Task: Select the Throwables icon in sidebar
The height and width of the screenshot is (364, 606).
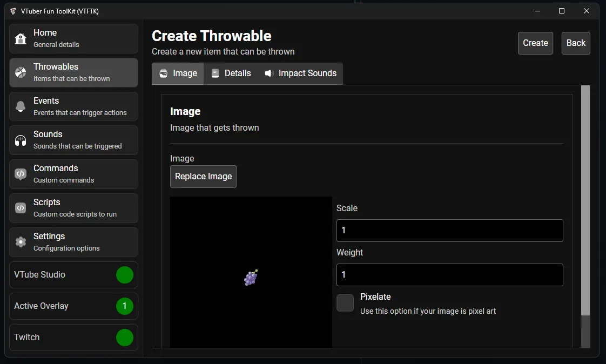Action: click(21, 72)
